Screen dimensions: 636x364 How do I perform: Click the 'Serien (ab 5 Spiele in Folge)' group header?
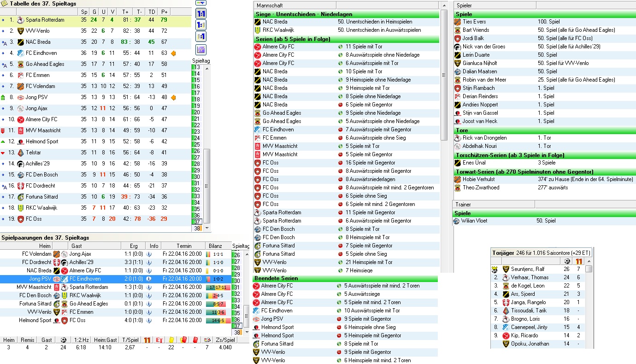point(346,39)
